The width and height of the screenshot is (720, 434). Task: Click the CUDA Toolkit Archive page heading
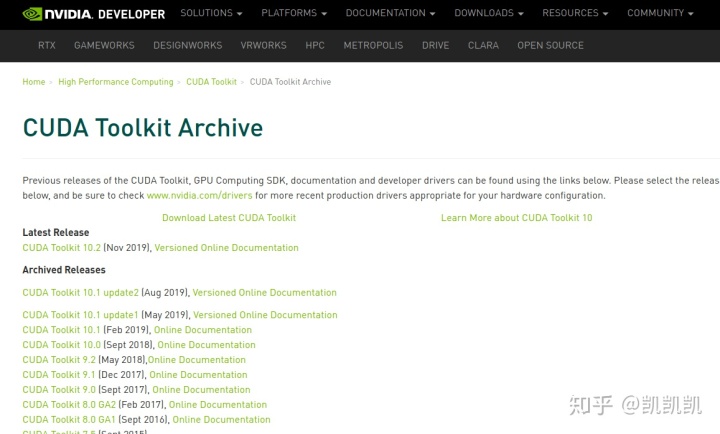click(143, 128)
